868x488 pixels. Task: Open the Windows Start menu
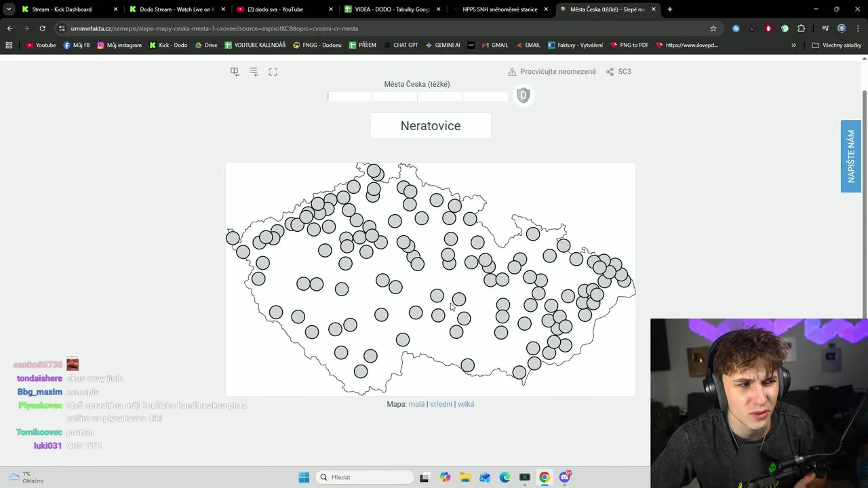click(x=304, y=477)
